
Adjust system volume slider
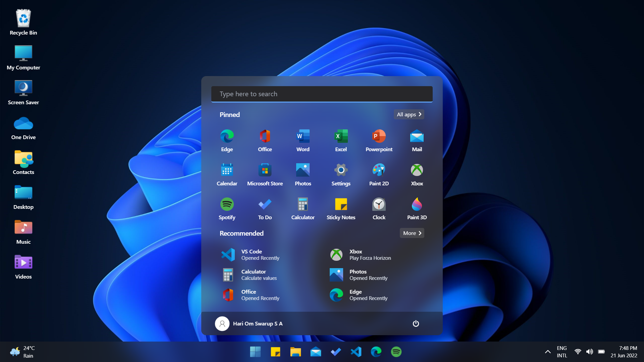pyautogui.click(x=588, y=352)
